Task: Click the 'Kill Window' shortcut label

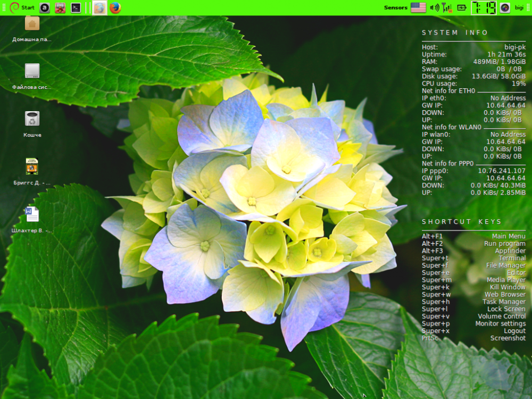Action: pyautogui.click(x=508, y=287)
